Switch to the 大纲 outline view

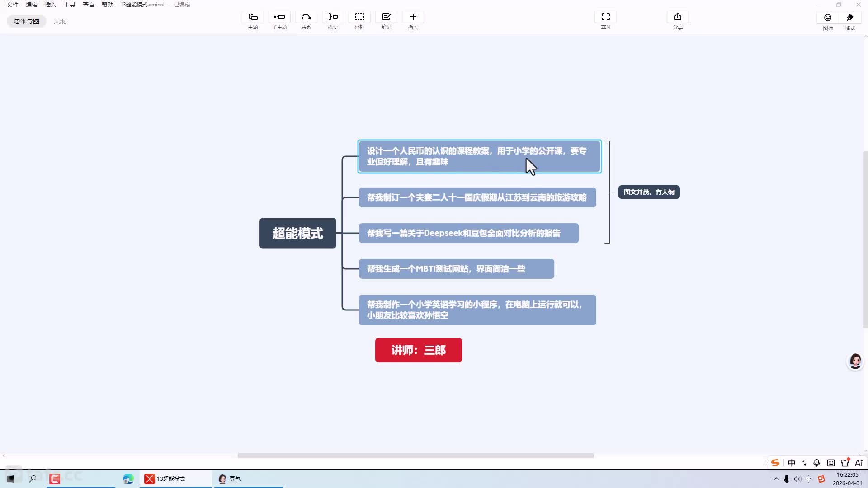(60, 21)
